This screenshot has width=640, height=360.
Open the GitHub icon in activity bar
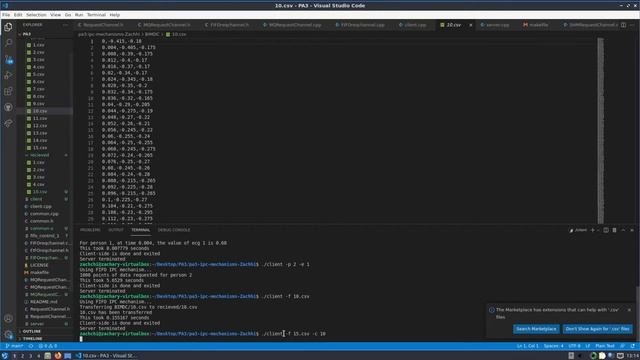tap(8, 107)
